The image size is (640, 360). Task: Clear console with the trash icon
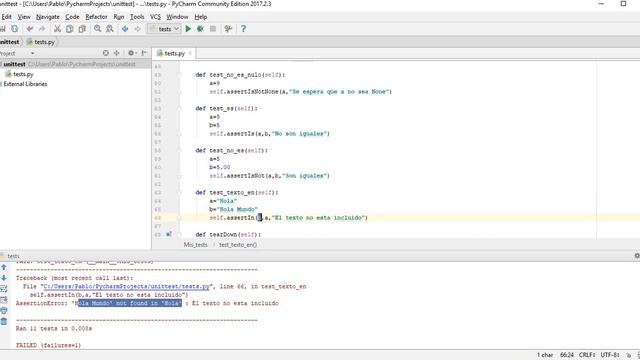coord(4,322)
